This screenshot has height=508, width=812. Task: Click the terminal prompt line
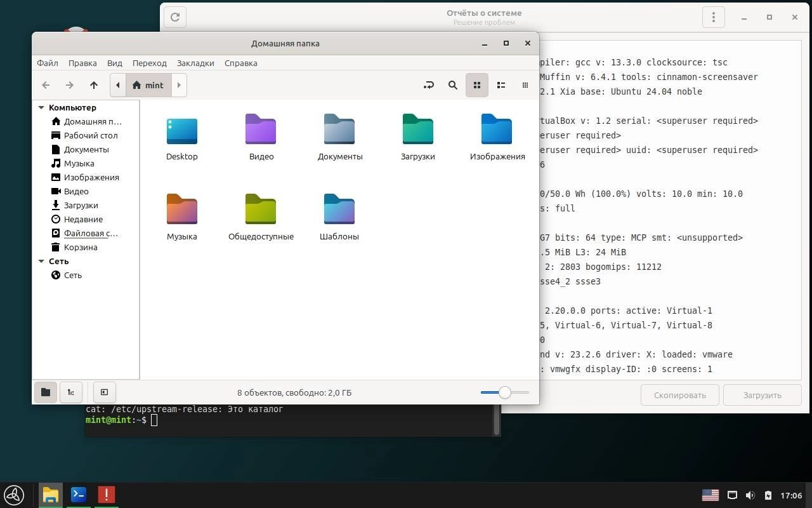pyautogui.click(x=121, y=420)
